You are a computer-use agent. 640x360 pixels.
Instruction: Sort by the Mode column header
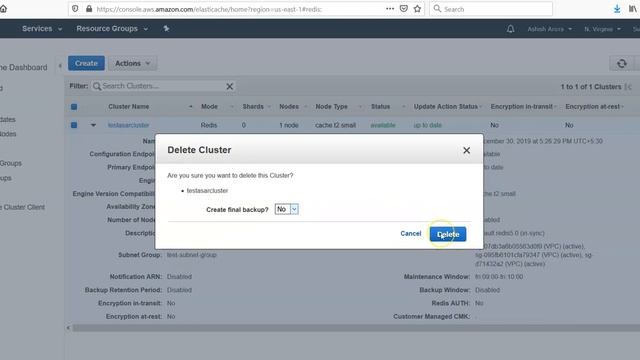[x=209, y=107]
